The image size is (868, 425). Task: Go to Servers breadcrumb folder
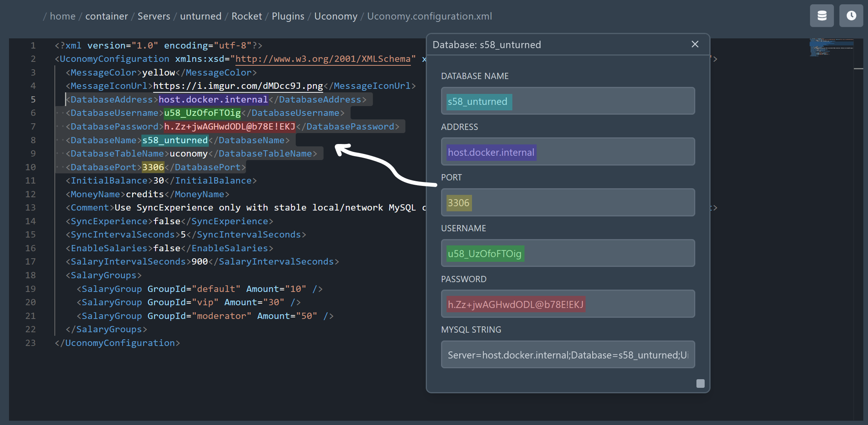pyautogui.click(x=154, y=16)
